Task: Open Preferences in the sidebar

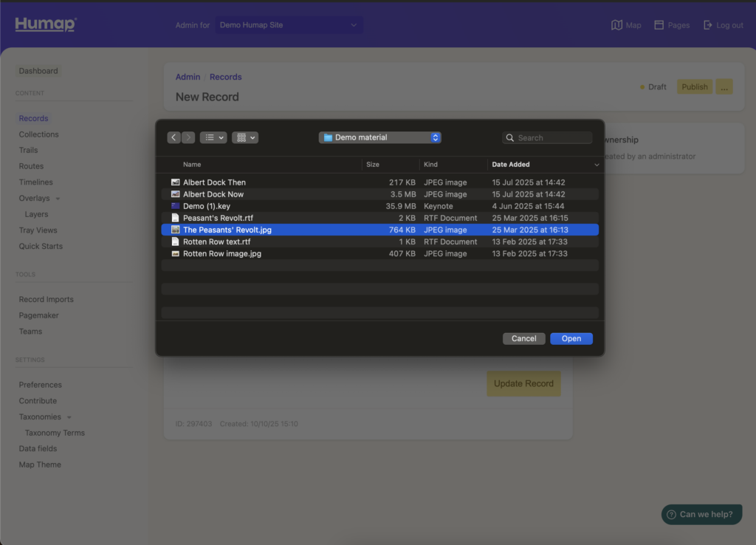Action: tap(40, 384)
